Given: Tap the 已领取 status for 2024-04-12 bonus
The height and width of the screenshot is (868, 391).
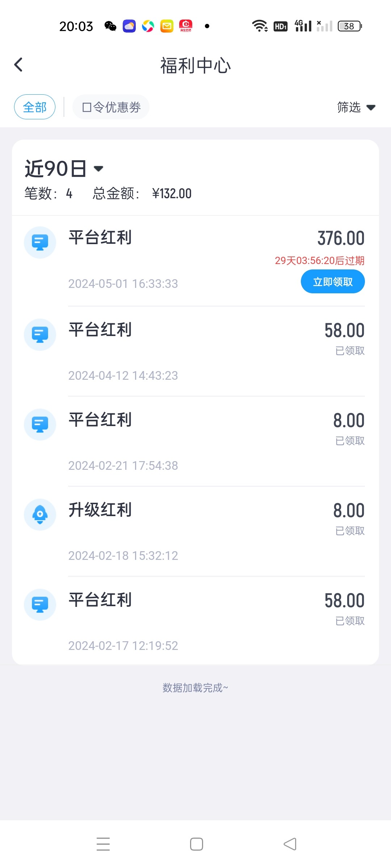Looking at the screenshot, I should point(350,350).
